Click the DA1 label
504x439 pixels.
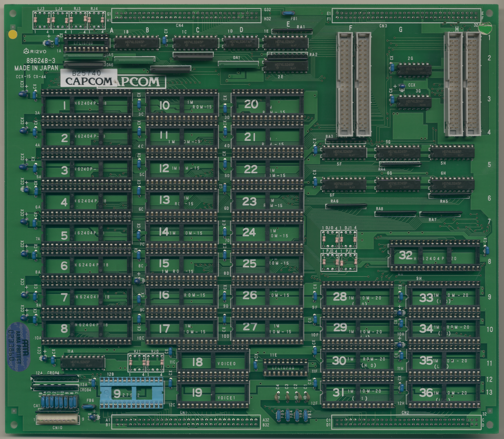click(236, 58)
